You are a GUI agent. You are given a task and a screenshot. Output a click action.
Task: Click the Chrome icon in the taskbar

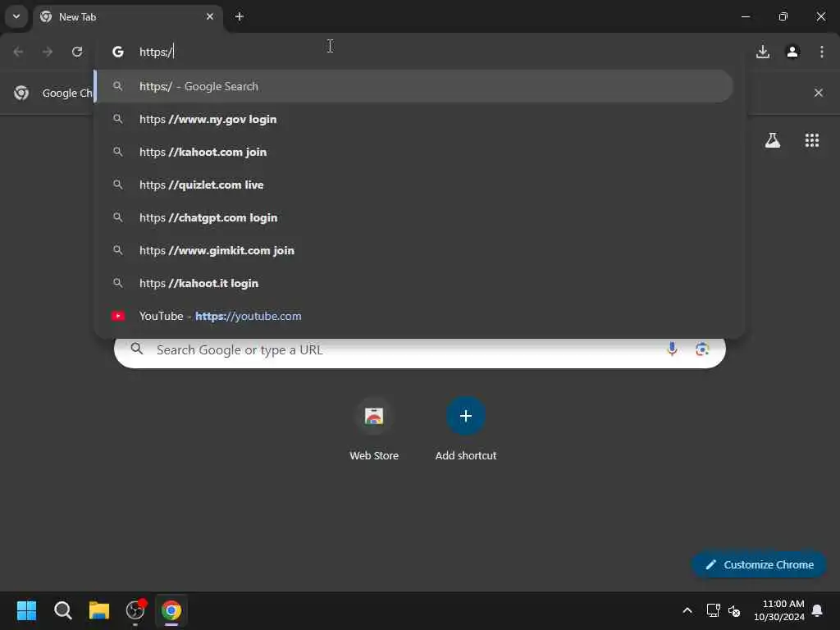coord(171,610)
